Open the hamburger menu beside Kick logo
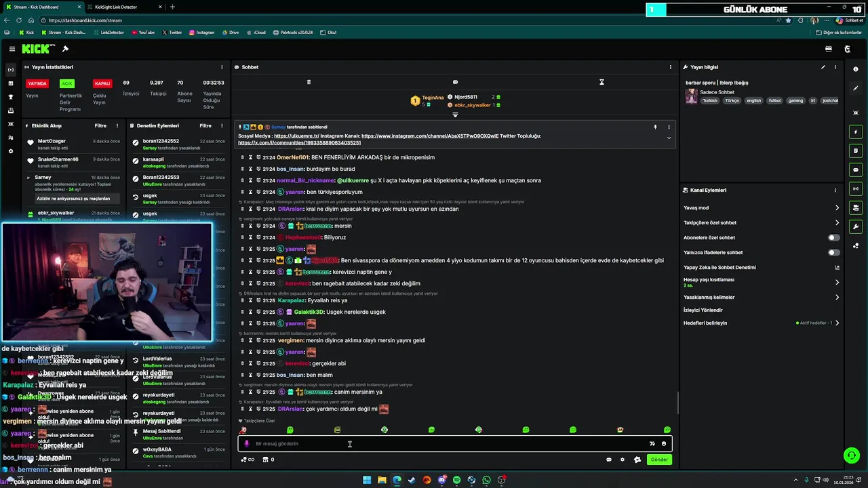 (12, 49)
